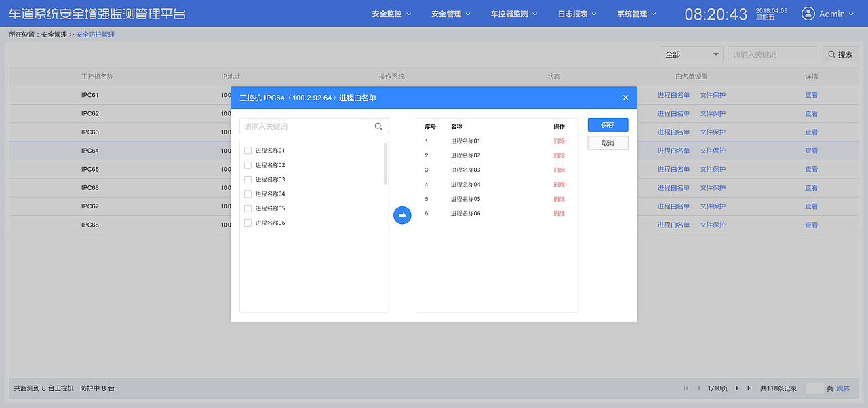Close the 进程白名单 dialog with X

[625, 98]
